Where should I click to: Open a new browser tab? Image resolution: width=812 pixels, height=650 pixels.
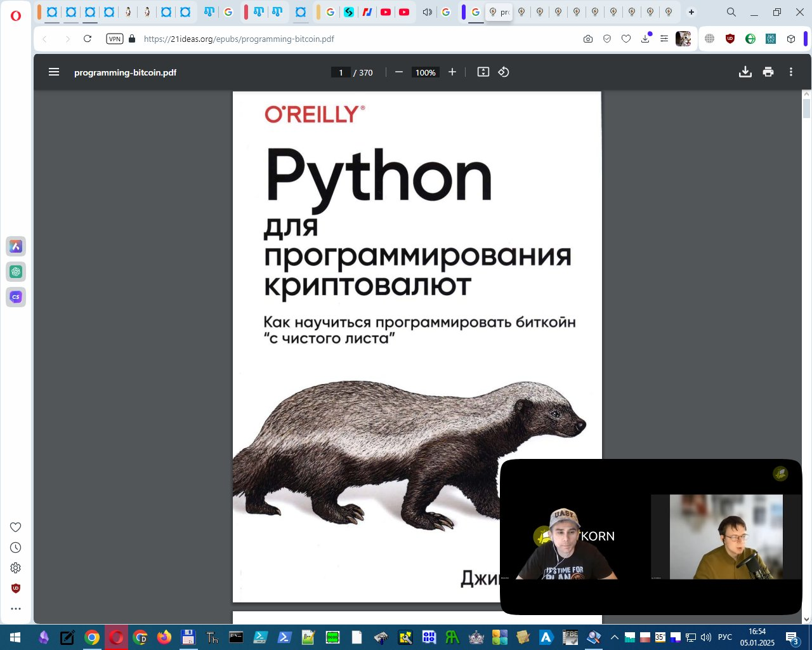tap(691, 12)
